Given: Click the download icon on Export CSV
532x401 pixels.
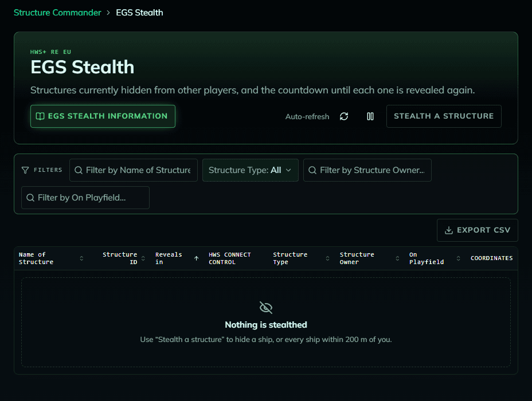Looking at the screenshot, I should click(x=449, y=230).
